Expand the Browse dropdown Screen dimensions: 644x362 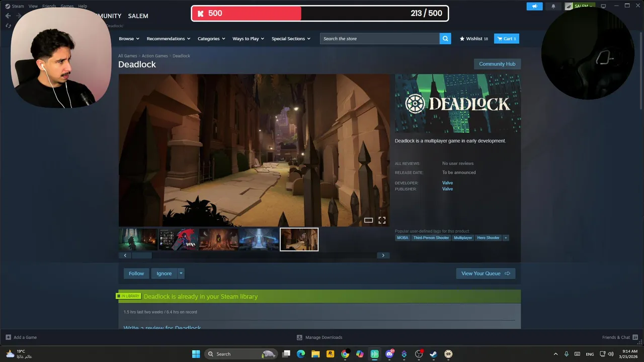click(129, 39)
